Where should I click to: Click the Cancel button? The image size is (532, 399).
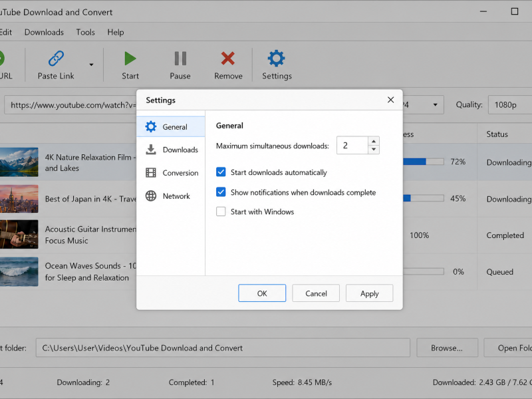[316, 293]
